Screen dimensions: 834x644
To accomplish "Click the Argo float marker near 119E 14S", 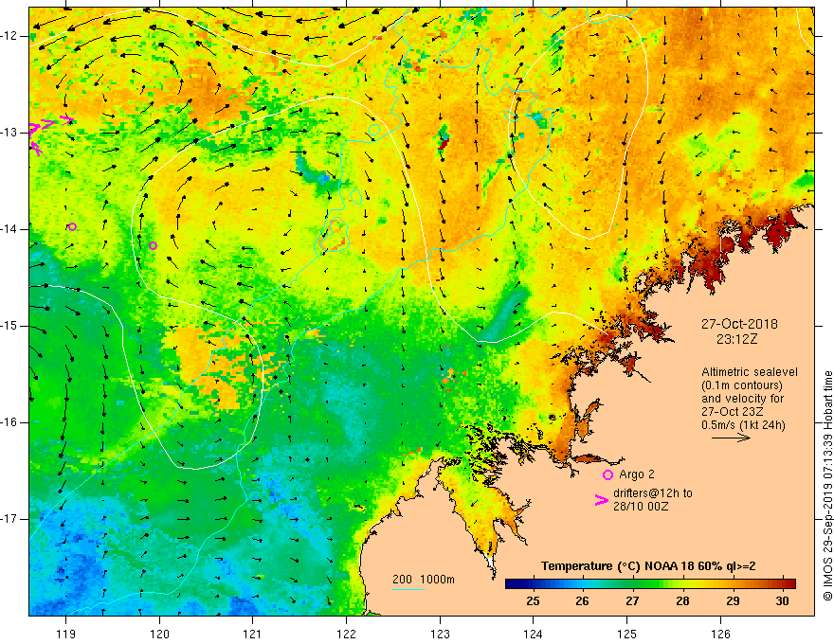I will pyautogui.click(x=72, y=227).
